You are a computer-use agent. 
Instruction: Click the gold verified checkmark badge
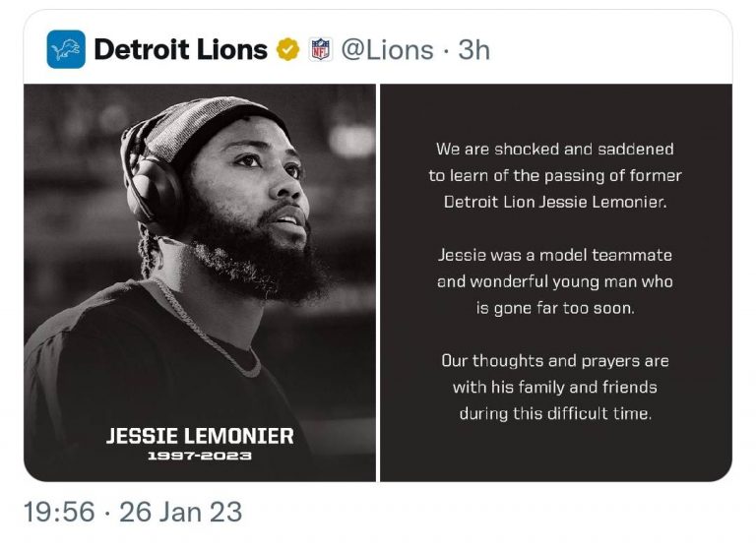[287, 49]
